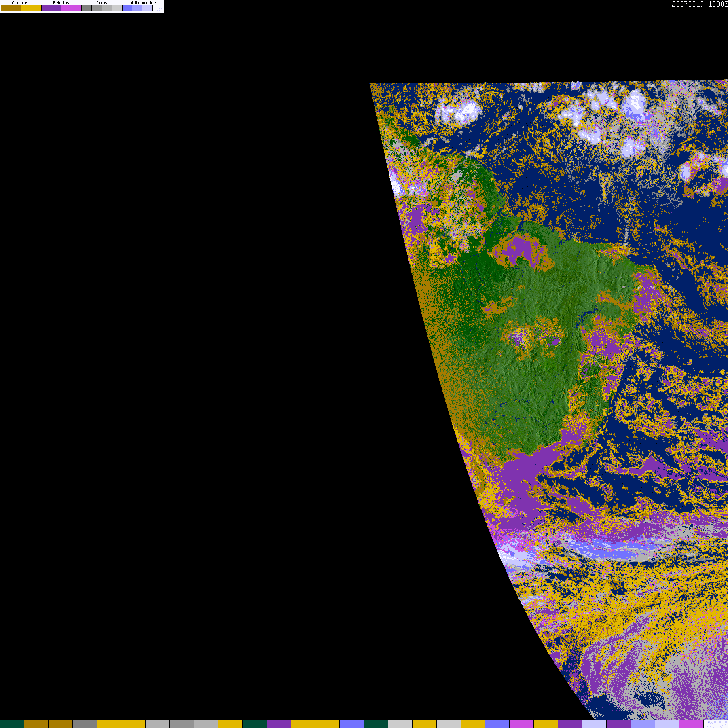Image resolution: width=728 pixels, height=728 pixels.
Task: Click the dark brown Cúmulos legend swatch
Action: (x=11, y=8)
